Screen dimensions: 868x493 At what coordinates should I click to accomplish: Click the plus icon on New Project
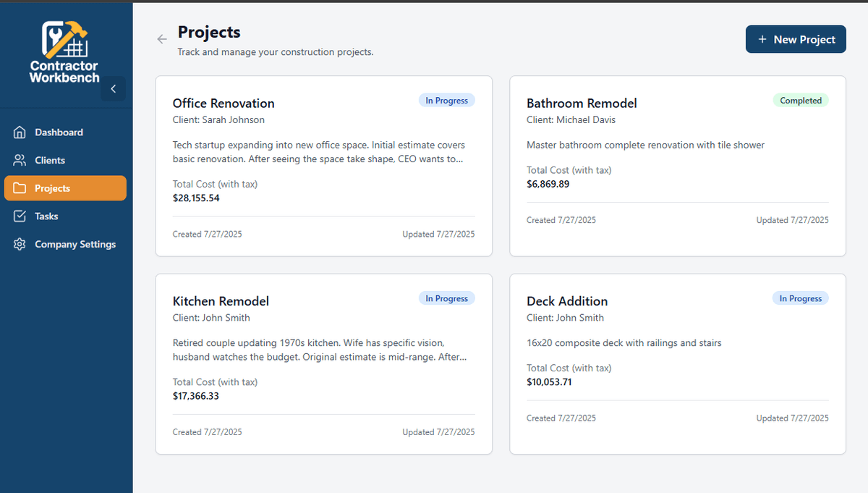[x=763, y=39]
